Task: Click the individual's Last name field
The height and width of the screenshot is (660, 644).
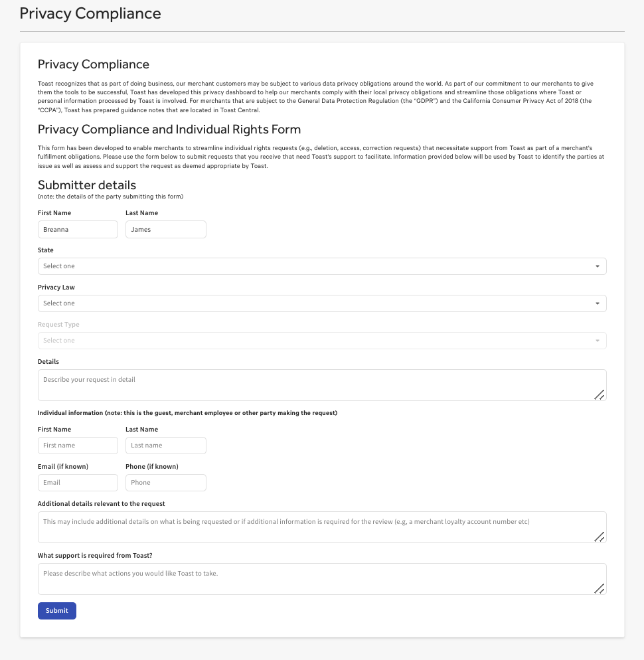Action: [x=165, y=445]
